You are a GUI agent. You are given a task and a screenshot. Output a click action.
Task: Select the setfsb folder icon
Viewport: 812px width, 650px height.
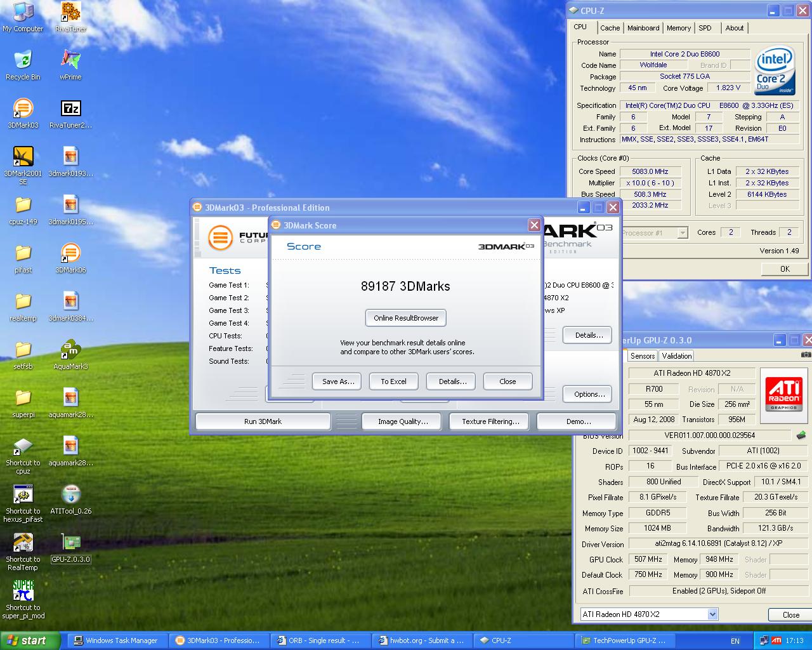point(23,355)
